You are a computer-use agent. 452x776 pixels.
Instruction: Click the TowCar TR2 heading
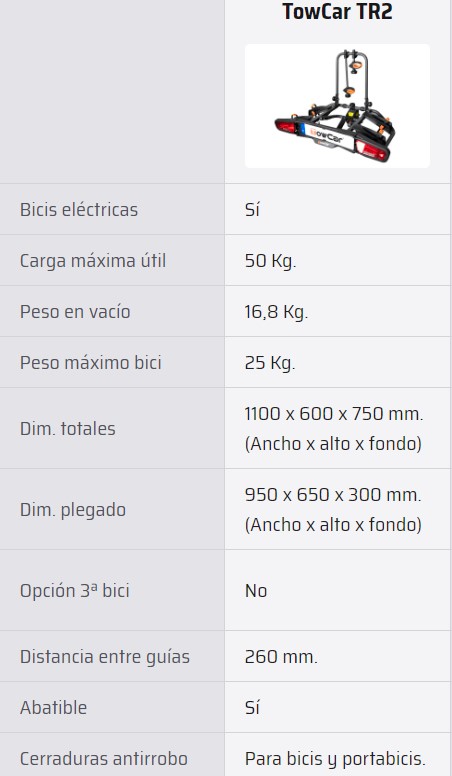337,11
